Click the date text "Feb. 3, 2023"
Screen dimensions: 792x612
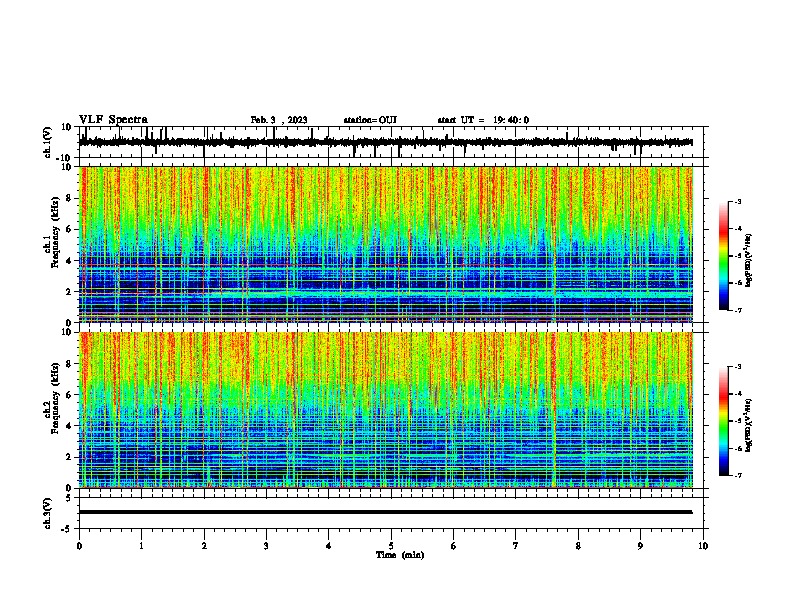pos(279,120)
